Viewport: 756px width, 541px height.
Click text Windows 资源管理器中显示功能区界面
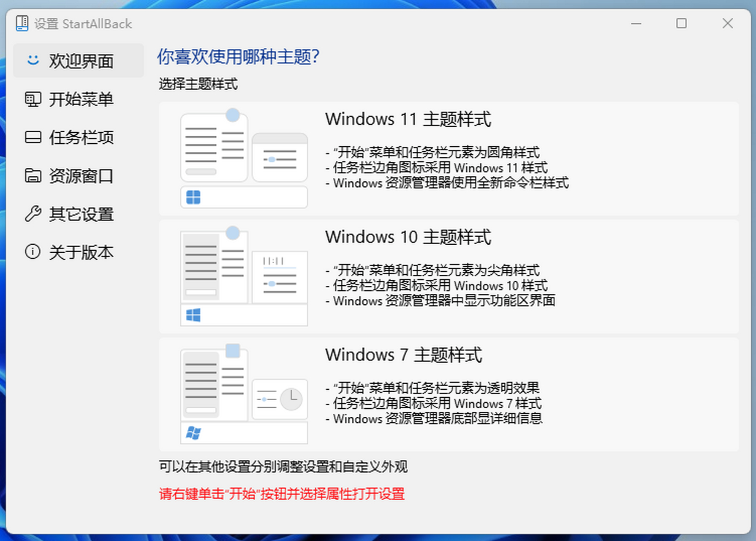click(x=444, y=301)
